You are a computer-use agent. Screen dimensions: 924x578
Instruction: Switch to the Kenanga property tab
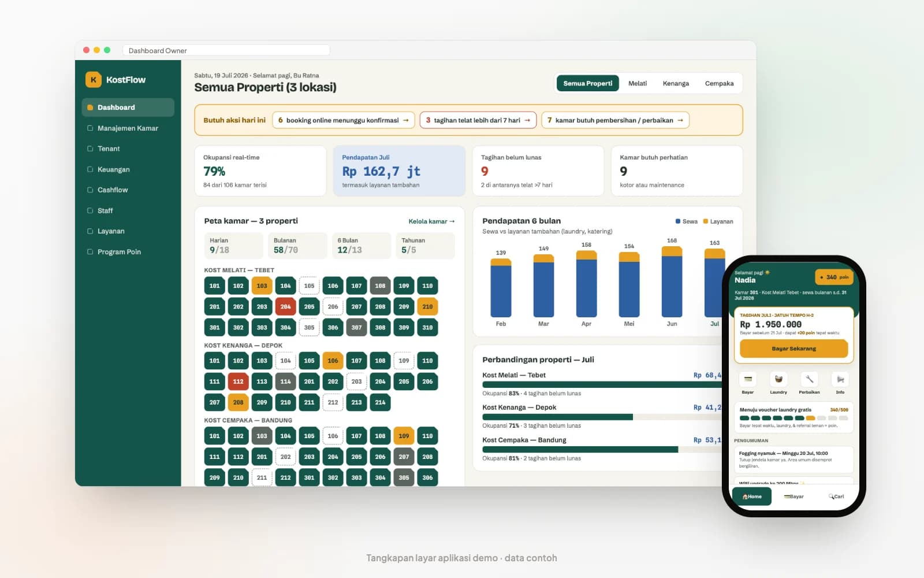click(x=676, y=83)
